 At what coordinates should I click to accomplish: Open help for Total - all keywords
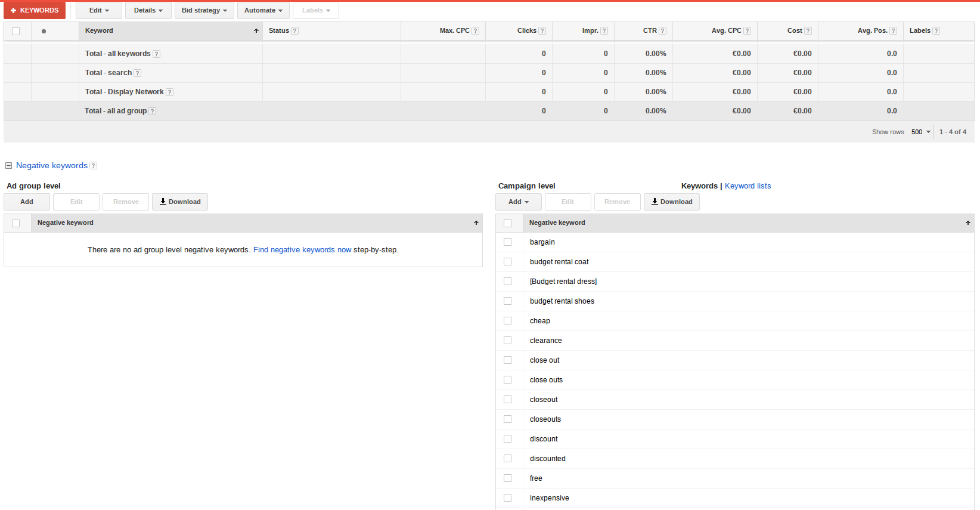click(x=157, y=54)
